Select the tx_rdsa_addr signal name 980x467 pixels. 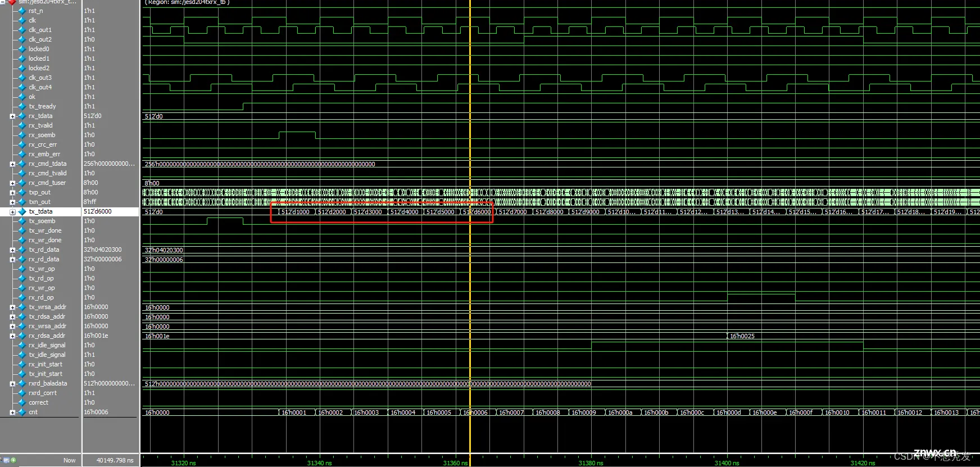(47, 316)
